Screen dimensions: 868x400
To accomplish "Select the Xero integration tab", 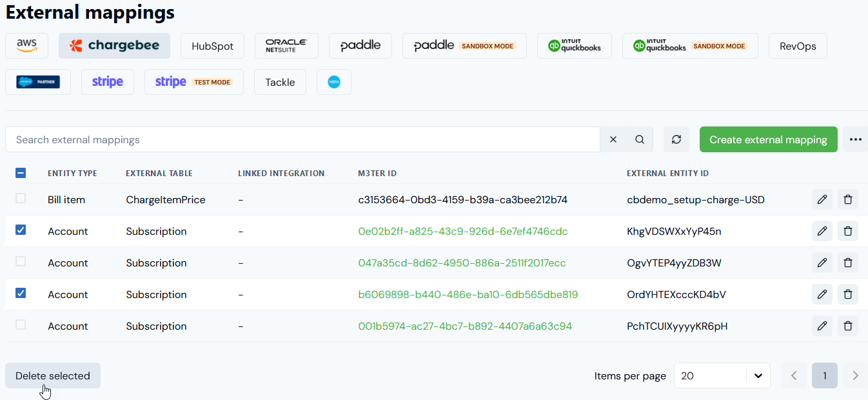I will point(334,82).
